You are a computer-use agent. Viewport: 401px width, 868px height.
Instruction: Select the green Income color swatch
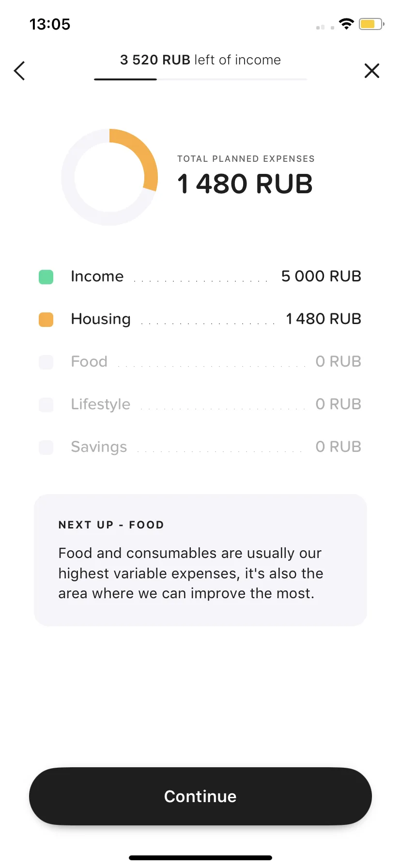[x=46, y=277]
